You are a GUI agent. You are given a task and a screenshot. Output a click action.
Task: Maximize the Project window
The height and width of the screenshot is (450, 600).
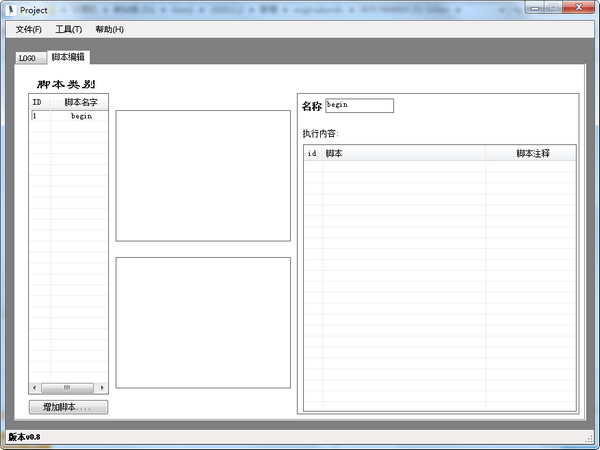[x=551, y=8]
